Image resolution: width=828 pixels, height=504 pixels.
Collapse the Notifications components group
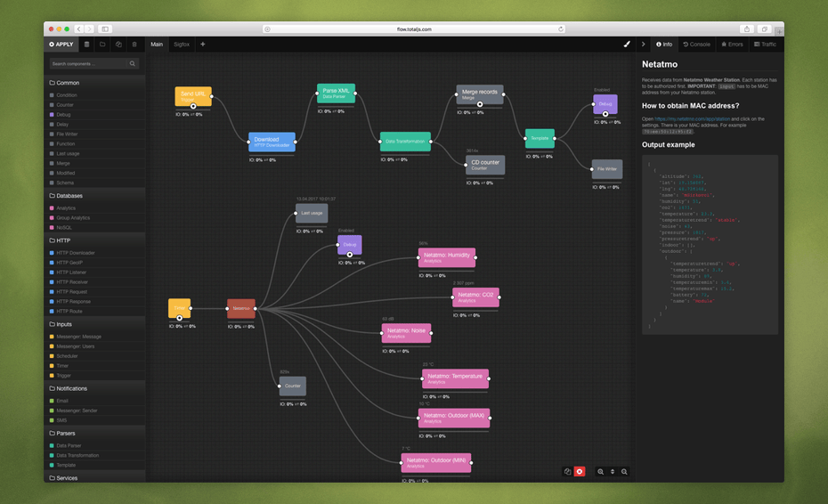coord(94,388)
